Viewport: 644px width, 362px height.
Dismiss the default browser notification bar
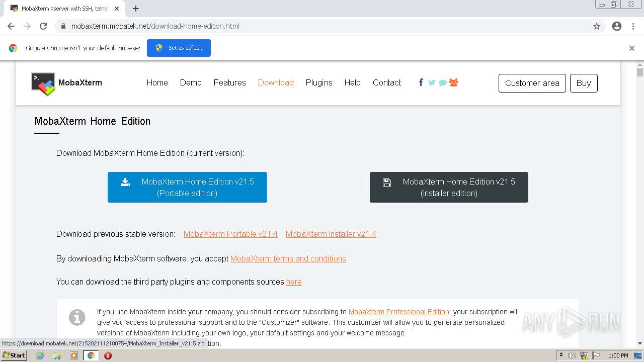[632, 48]
